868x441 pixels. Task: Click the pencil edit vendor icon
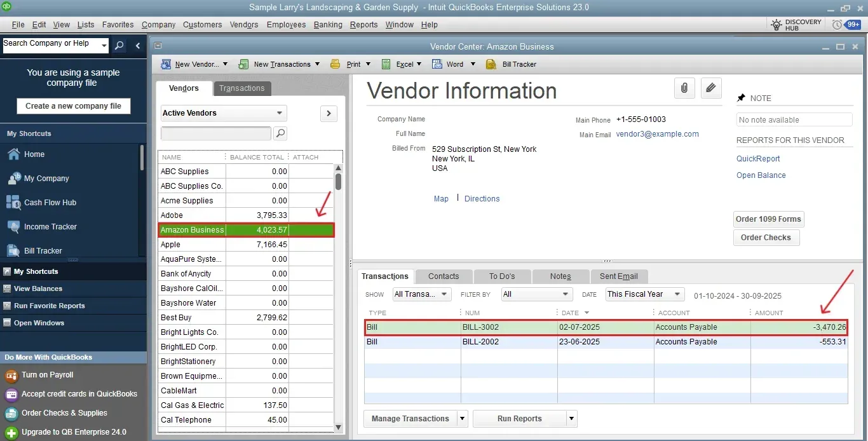711,88
